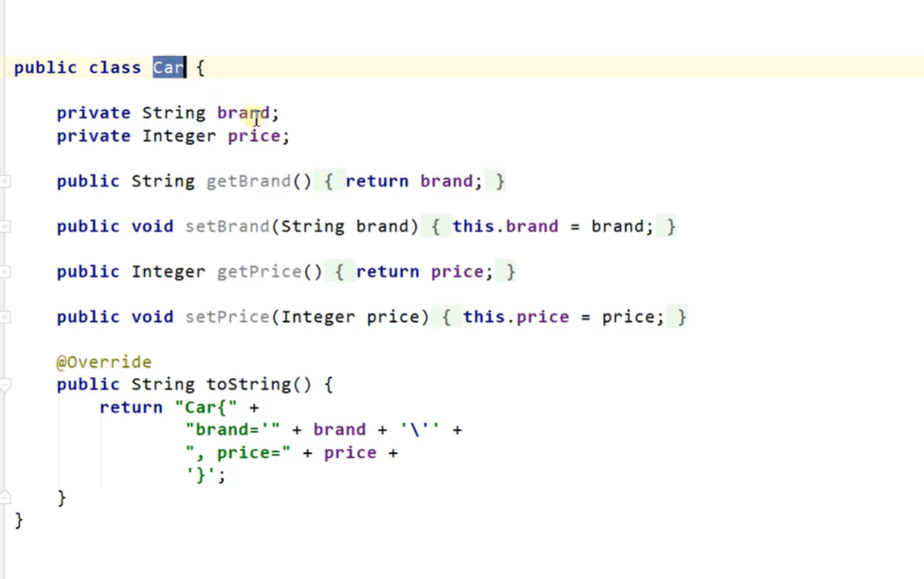Expand the folded setPrice() method in the gutter
This screenshot has height=579, width=924.
click(x=6, y=317)
